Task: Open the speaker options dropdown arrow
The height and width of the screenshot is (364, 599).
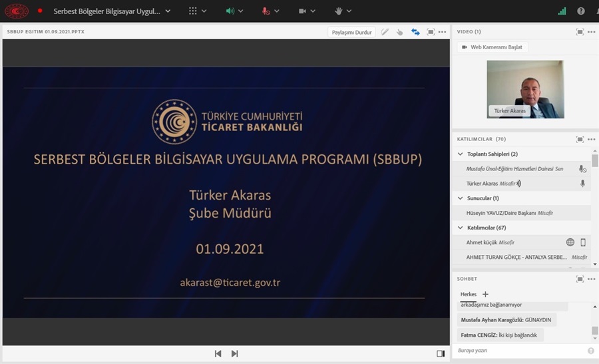Action: point(241,11)
